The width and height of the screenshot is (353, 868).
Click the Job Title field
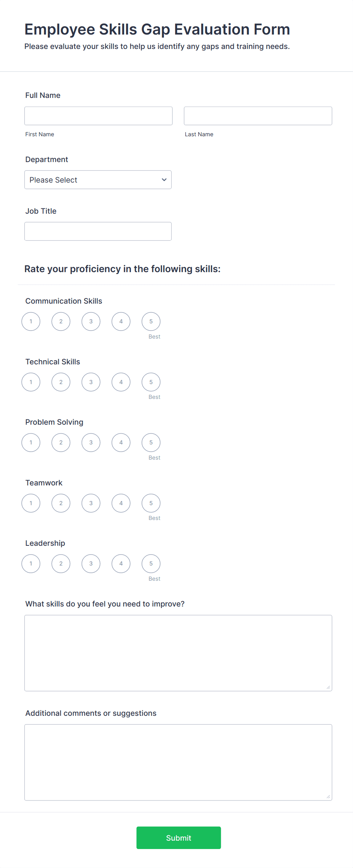pos(98,231)
